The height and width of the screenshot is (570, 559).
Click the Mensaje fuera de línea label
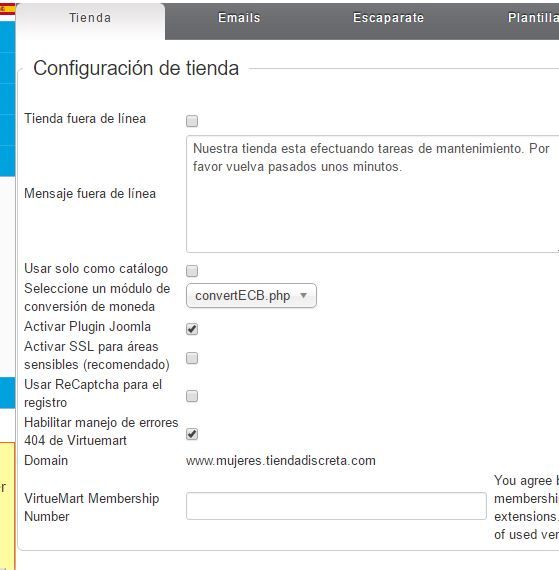pos(90,193)
